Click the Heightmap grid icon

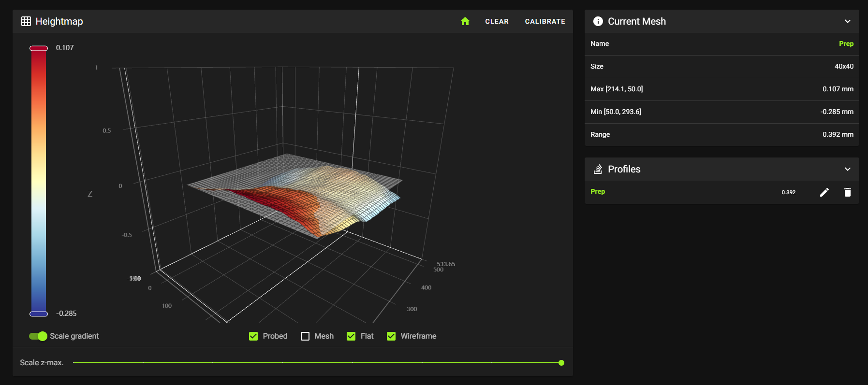[26, 21]
